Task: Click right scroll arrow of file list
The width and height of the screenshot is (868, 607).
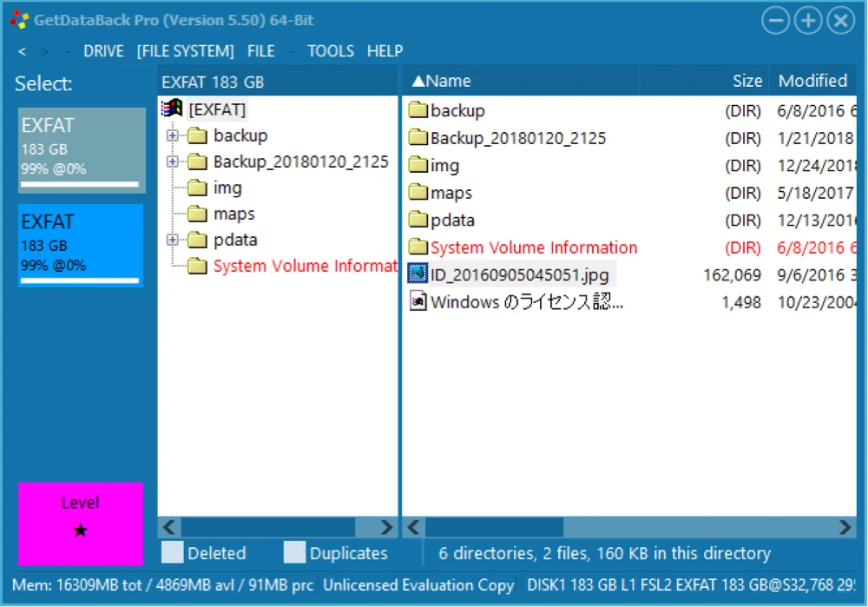Action: click(x=845, y=527)
